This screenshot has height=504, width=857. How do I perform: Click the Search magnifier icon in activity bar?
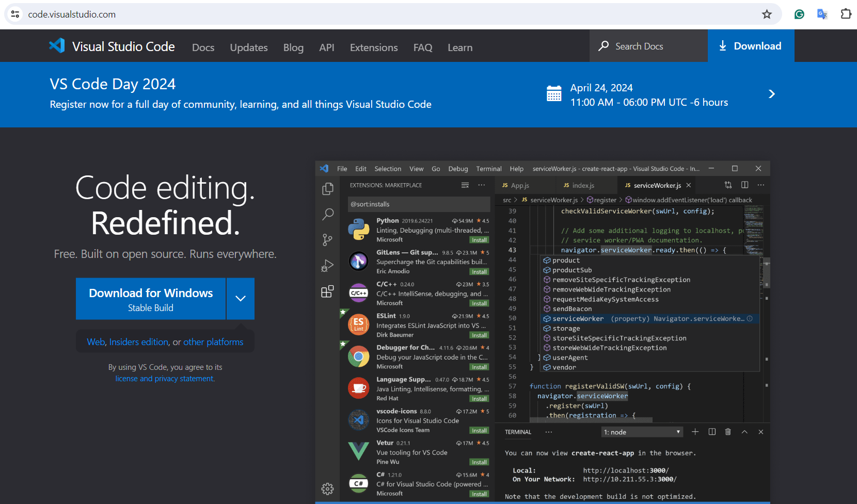pos(327,214)
